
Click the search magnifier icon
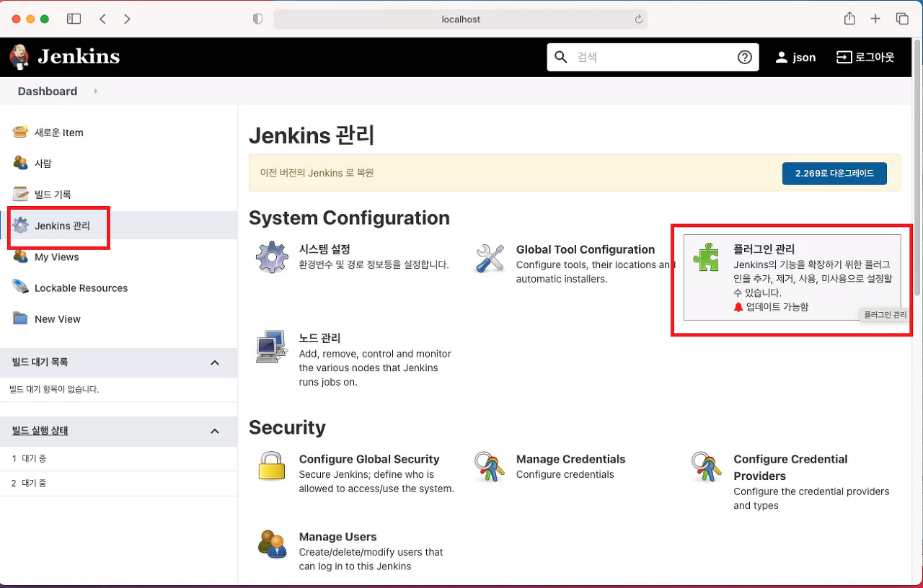point(561,57)
